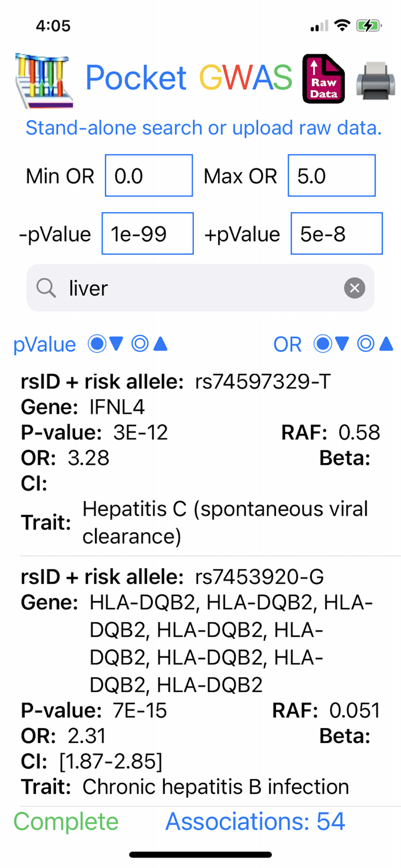The image size is (401, 868).
Task: Open the printer icon to print results
Action: tap(375, 80)
